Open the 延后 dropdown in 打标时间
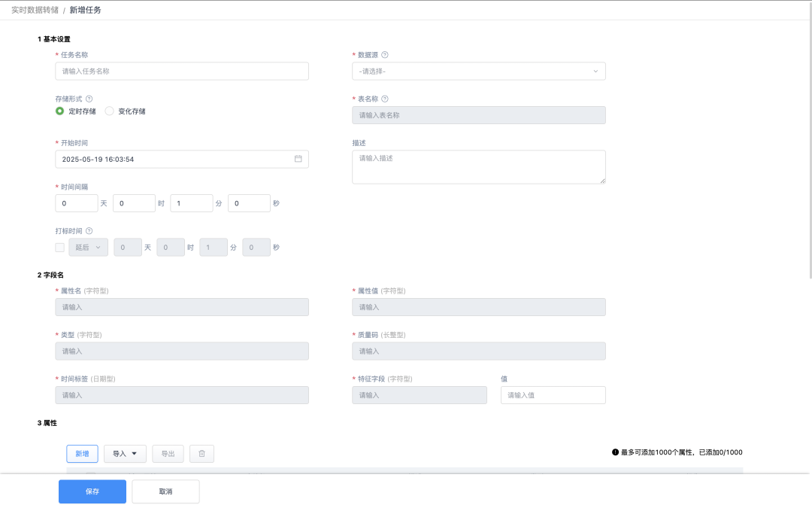812x508 pixels. [x=89, y=248]
